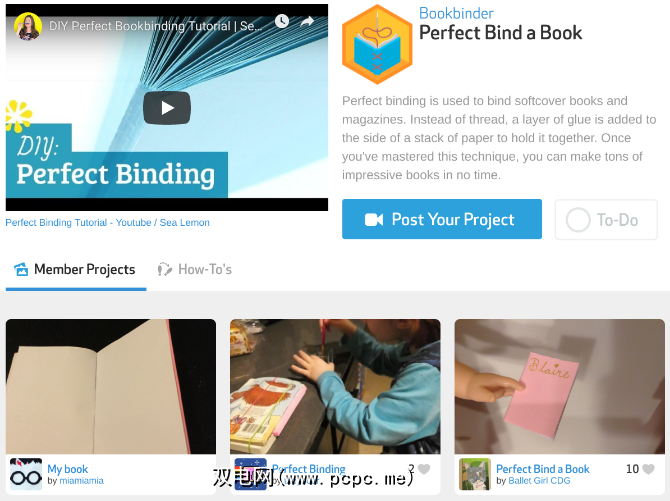Click miamiamia's glasses avatar icon

click(x=26, y=474)
